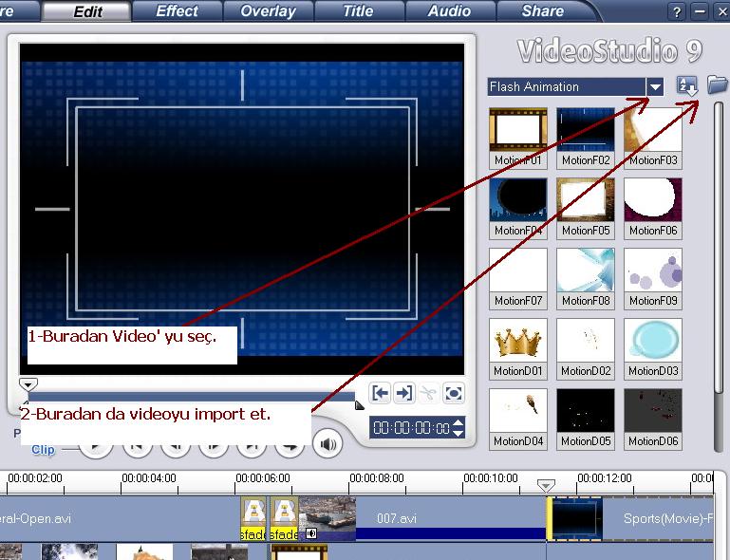Select Clip playback mode
Image resolution: width=730 pixels, height=560 pixels.
[x=43, y=450]
